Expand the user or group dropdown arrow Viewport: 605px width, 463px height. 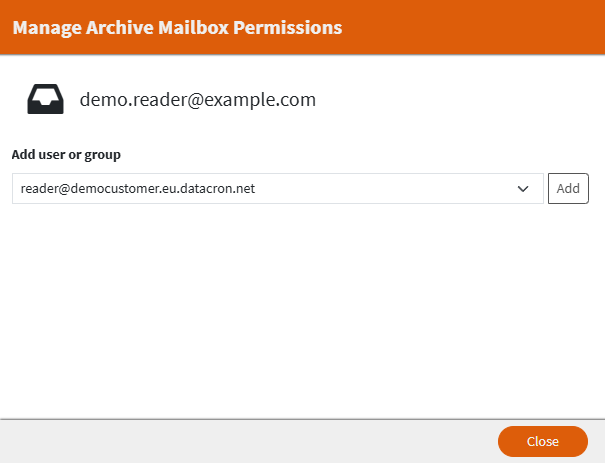[522, 188]
